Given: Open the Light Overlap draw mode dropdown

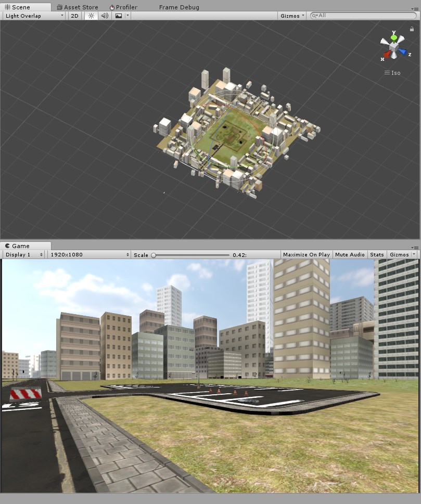Looking at the screenshot, I should pyautogui.click(x=34, y=16).
